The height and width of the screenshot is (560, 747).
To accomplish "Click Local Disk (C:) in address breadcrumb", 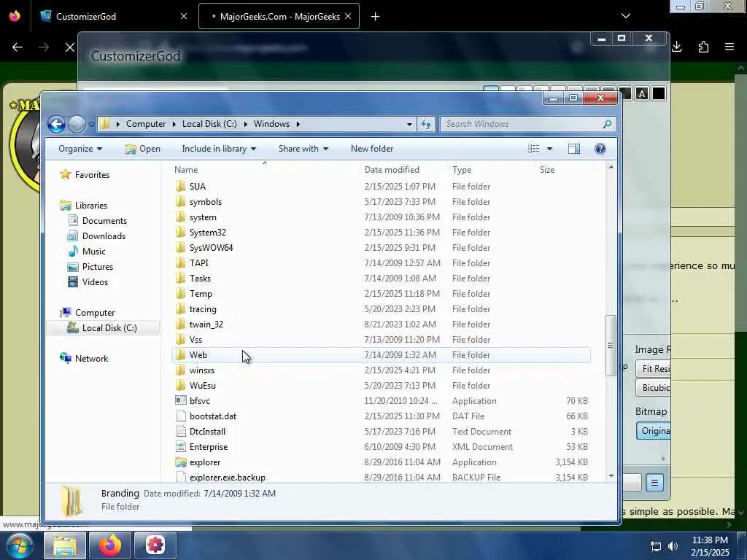I will tap(209, 124).
